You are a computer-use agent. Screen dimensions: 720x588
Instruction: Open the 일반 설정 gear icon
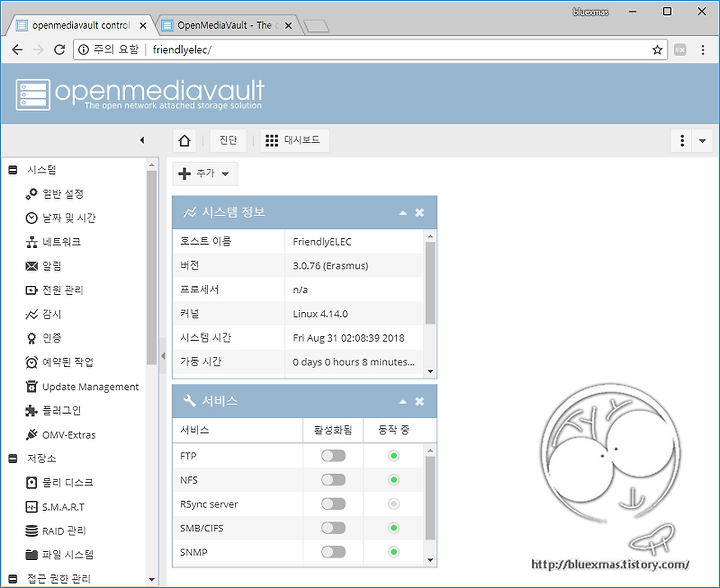coord(31,194)
